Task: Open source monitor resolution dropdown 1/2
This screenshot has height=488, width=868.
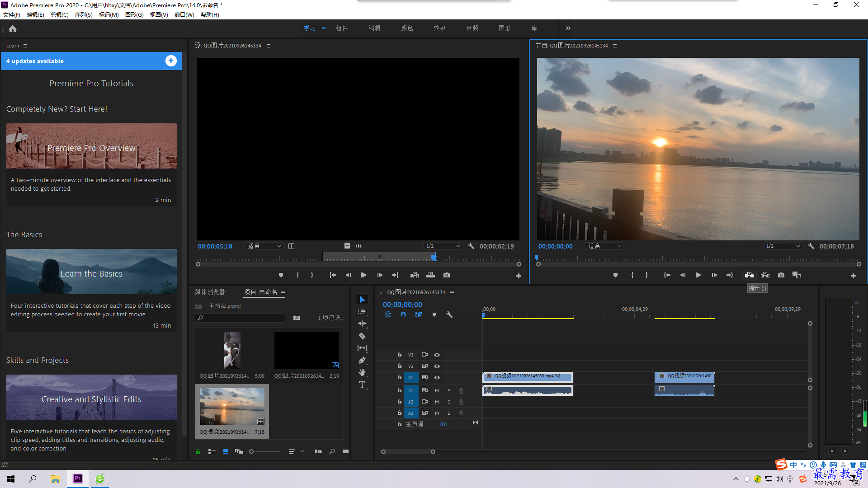Action: click(x=443, y=246)
